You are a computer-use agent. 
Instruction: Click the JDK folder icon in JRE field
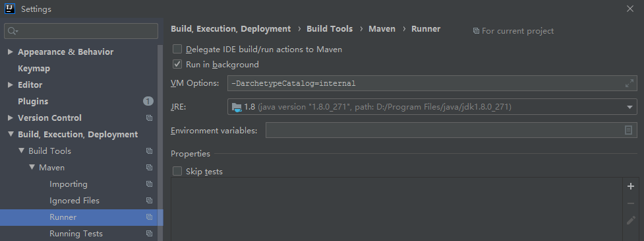point(237,108)
